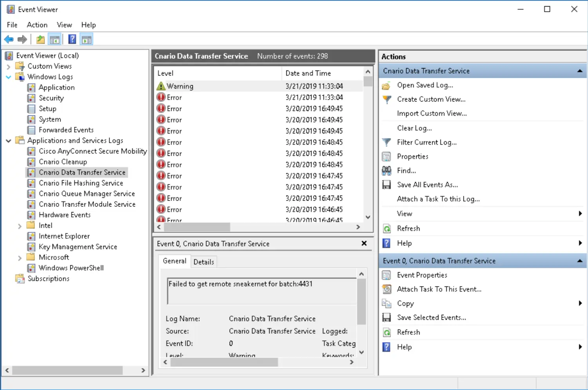Open the View menu in menu bar

[64, 25]
